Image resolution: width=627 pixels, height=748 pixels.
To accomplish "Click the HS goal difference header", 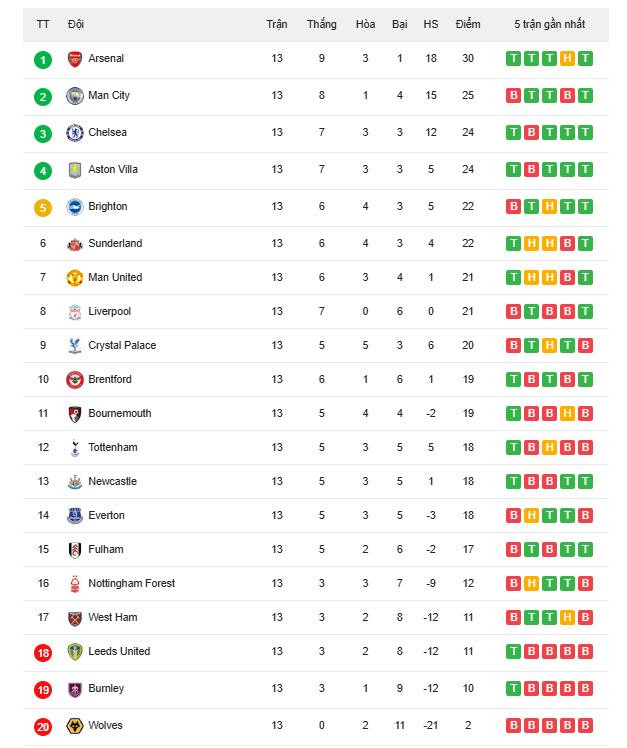I will (431, 24).
